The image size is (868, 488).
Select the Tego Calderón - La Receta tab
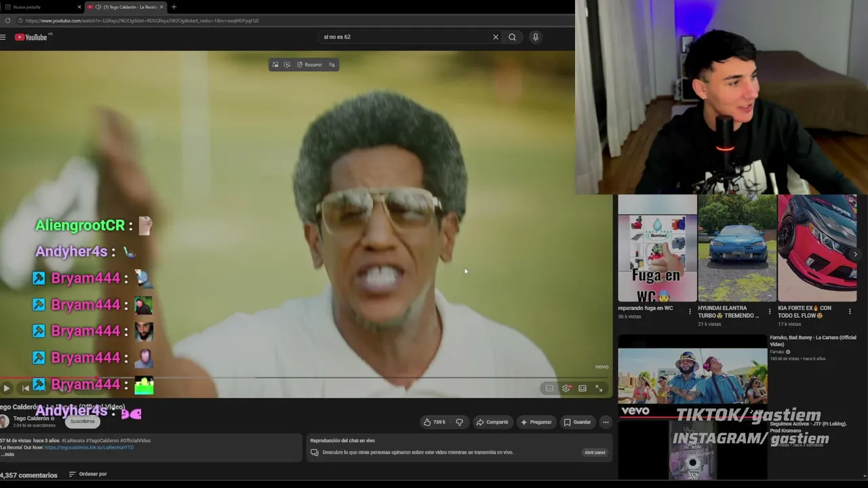click(x=125, y=7)
